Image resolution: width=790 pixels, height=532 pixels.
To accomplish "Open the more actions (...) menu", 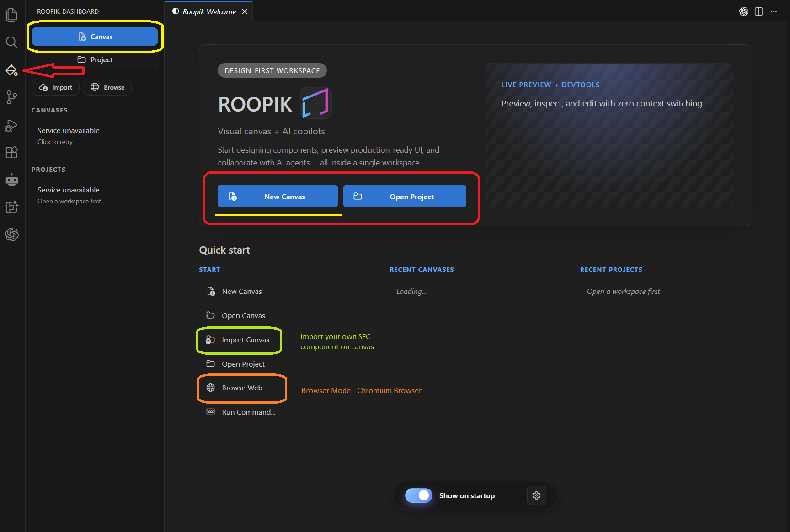I will [774, 11].
